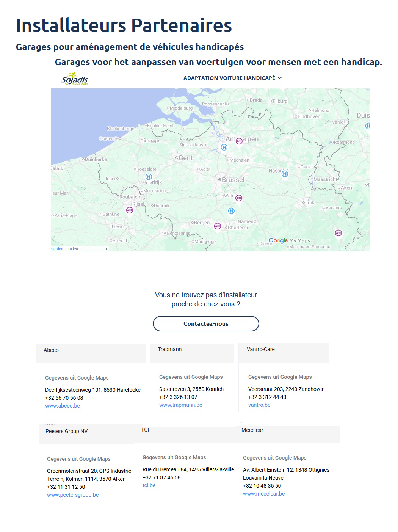
Task: Open the blue H marker at Hasselt
Action: (x=285, y=174)
